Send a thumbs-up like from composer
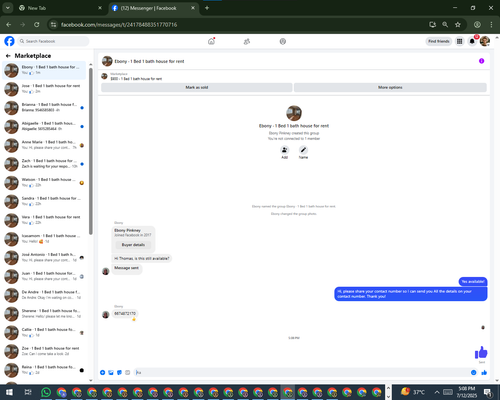 (x=484, y=372)
